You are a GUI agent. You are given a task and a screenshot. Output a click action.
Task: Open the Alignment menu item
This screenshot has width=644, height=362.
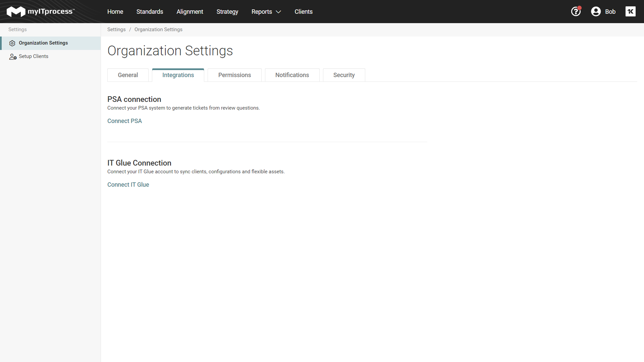pyautogui.click(x=190, y=12)
